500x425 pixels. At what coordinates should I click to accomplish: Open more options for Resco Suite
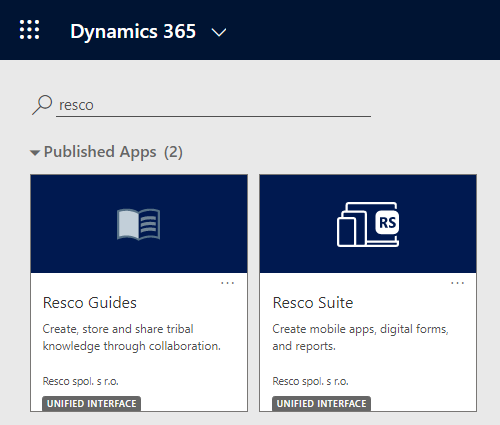point(457,283)
